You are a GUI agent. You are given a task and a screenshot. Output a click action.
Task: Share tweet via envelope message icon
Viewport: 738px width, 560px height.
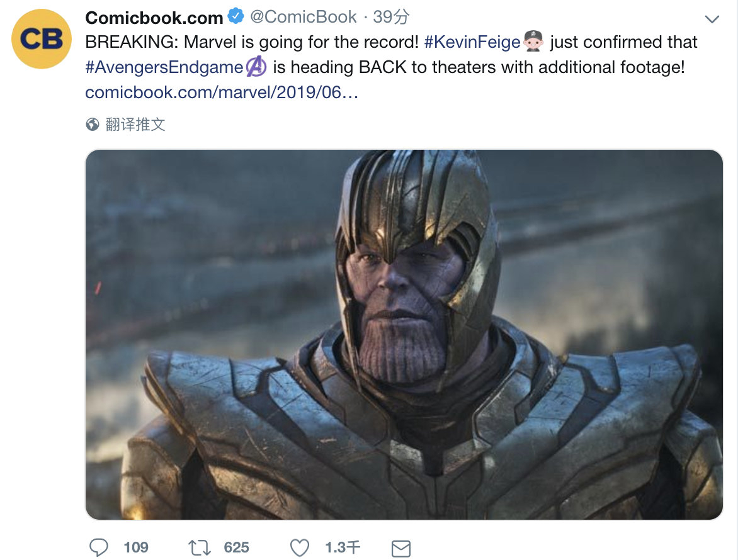click(401, 549)
